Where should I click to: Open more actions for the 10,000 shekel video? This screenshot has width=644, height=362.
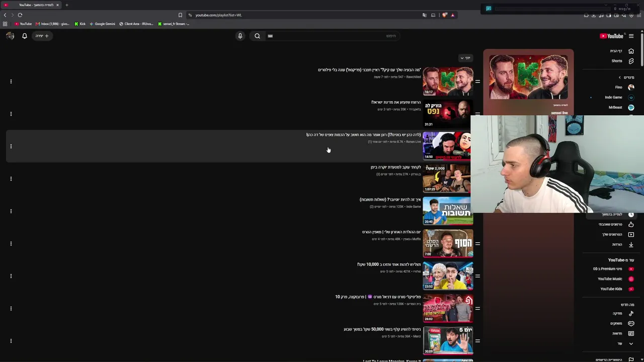coord(11,276)
